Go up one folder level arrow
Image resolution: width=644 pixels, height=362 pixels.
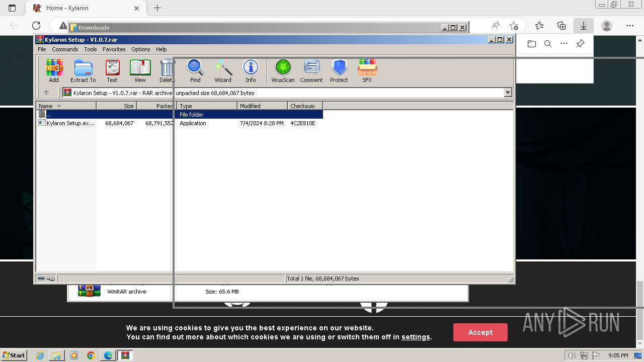click(x=46, y=93)
